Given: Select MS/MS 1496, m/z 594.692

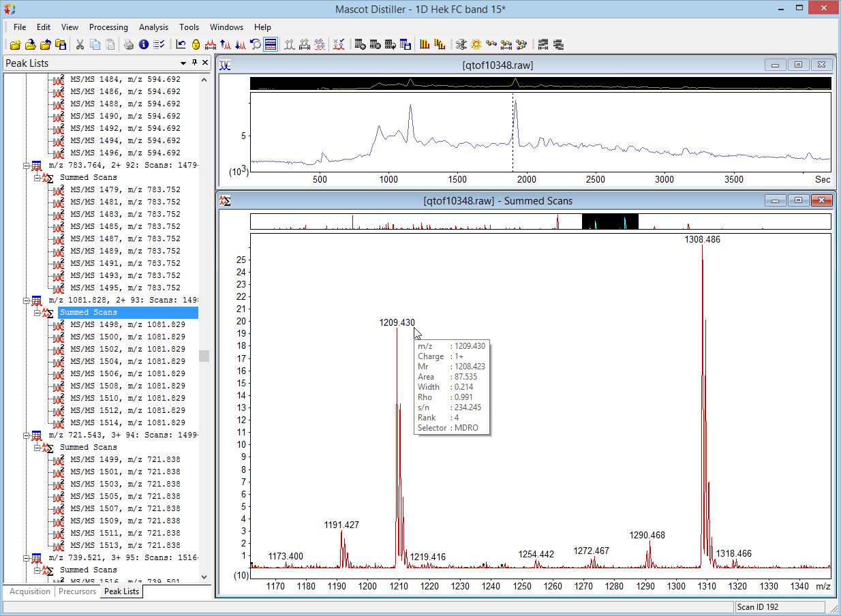Looking at the screenshot, I should [x=125, y=153].
